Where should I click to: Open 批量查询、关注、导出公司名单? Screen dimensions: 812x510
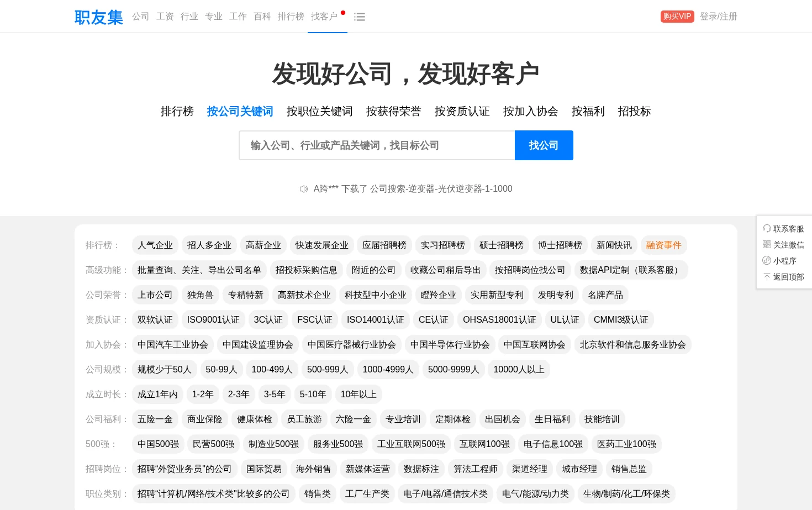[x=199, y=270]
